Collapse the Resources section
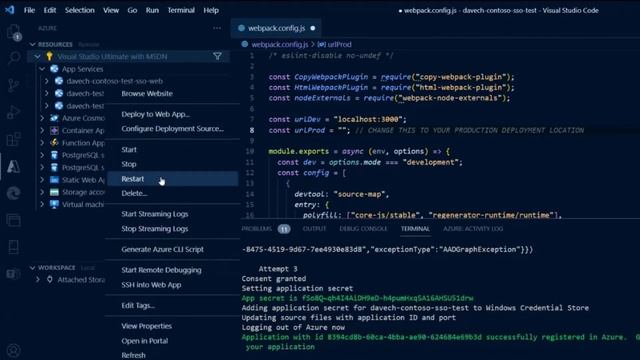The height and width of the screenshot is (360, 640). (32, 44)
